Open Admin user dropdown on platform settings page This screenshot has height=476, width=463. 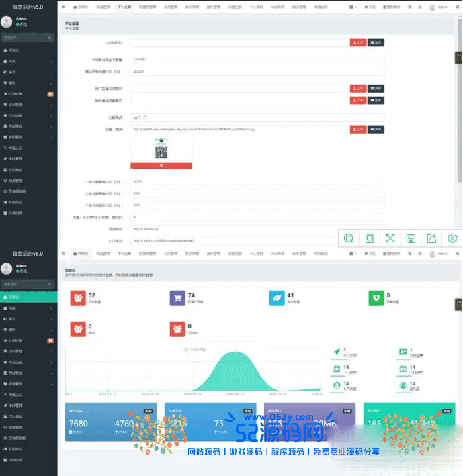pyautogui.click(x=441, y=7)
